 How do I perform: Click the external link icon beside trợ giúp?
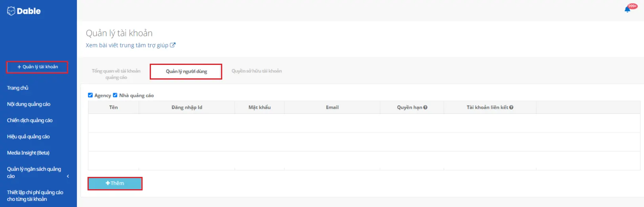click(x=173, y=45)
